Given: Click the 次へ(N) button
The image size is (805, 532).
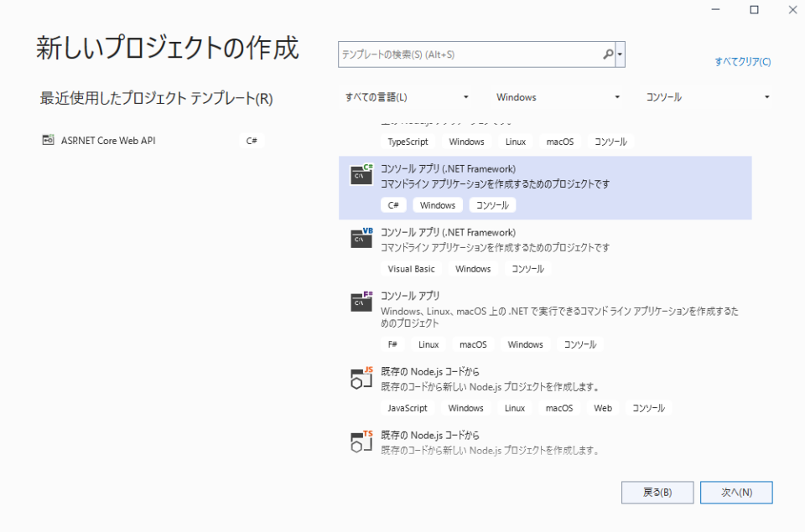Looking at the screenshot, I should [x=735, y=492].
